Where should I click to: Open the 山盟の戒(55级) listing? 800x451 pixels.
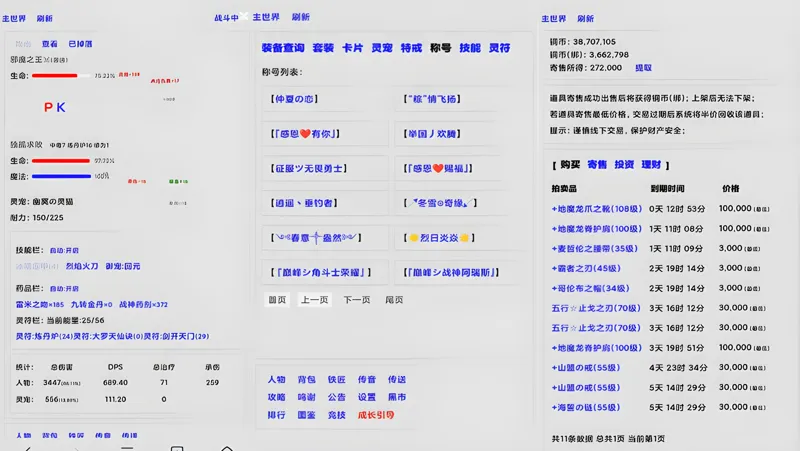click(585, 368)
